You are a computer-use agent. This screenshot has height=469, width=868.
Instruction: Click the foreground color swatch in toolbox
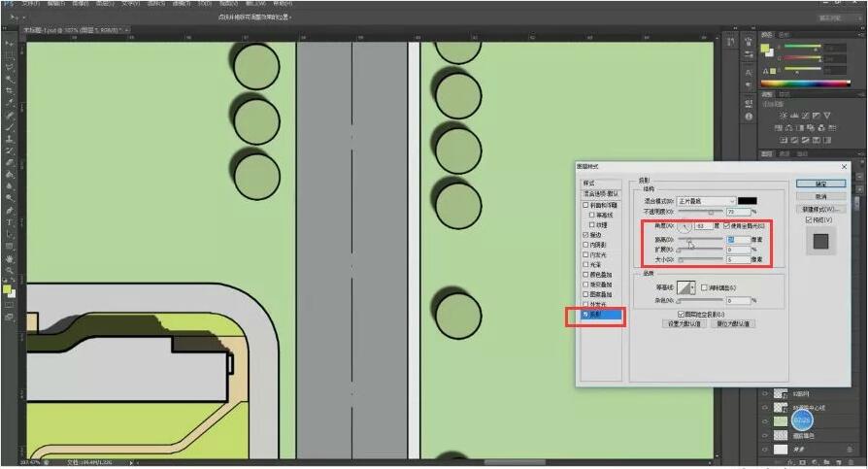click(8, 288)
